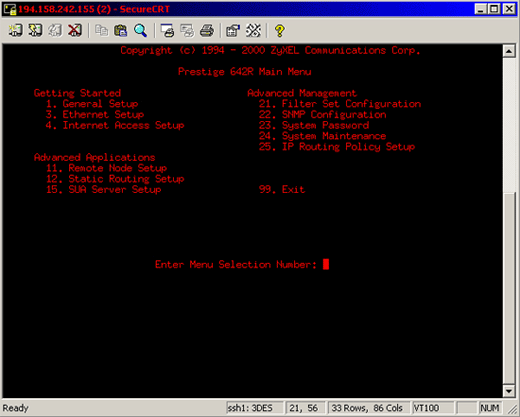
Task: Click '21. Filter Set Configuration' line
Action: (x=340, y=104)
